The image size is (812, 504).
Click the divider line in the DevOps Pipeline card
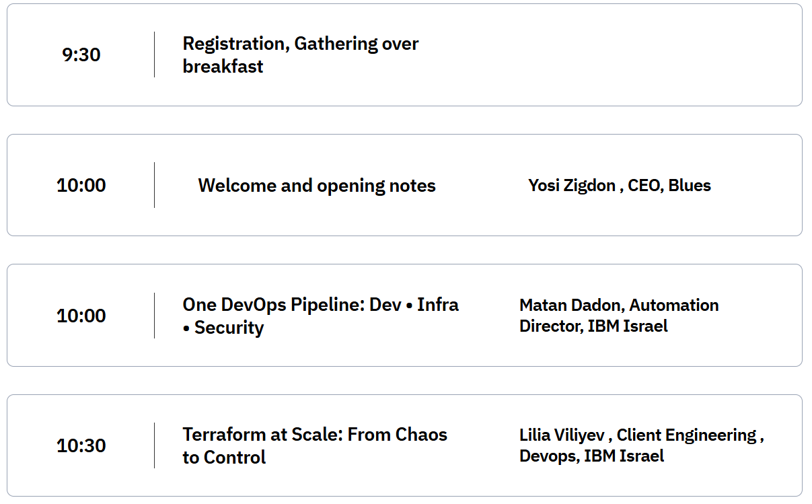pos(154,316)
